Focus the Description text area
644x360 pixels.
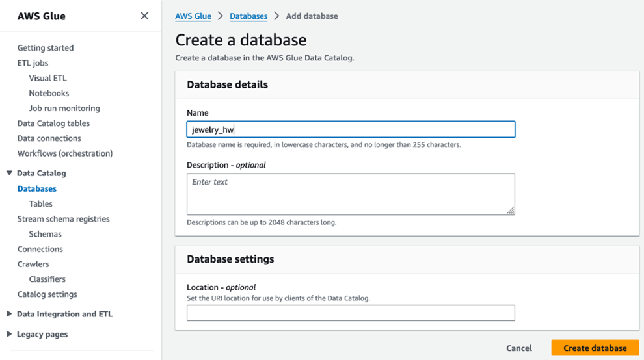[x=351, y=194]
